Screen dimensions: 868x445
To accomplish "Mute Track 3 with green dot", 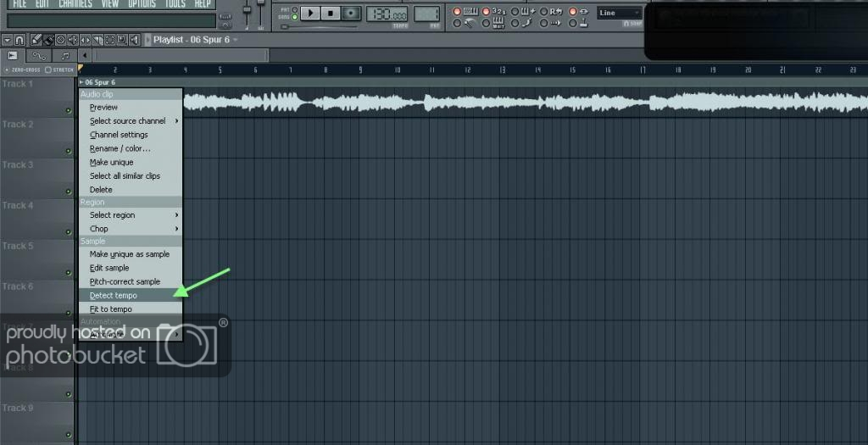I will point(69,192).
